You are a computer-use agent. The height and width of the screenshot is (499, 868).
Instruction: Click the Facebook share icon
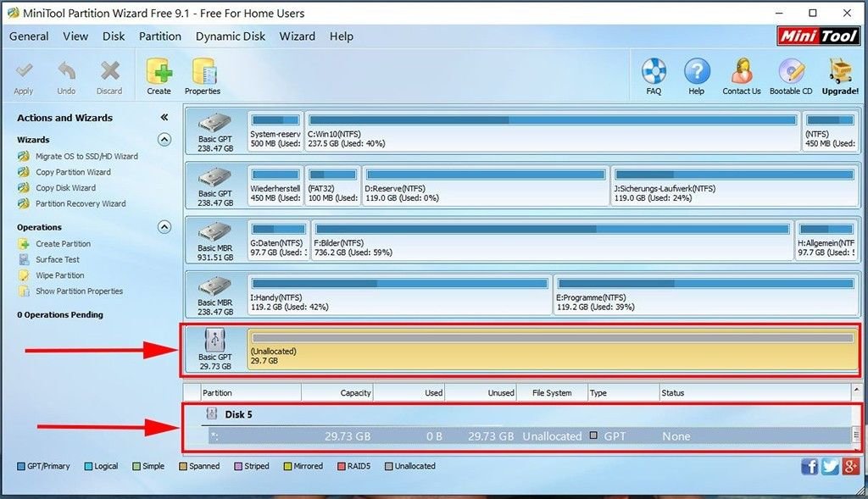click(x=810, y=466)
